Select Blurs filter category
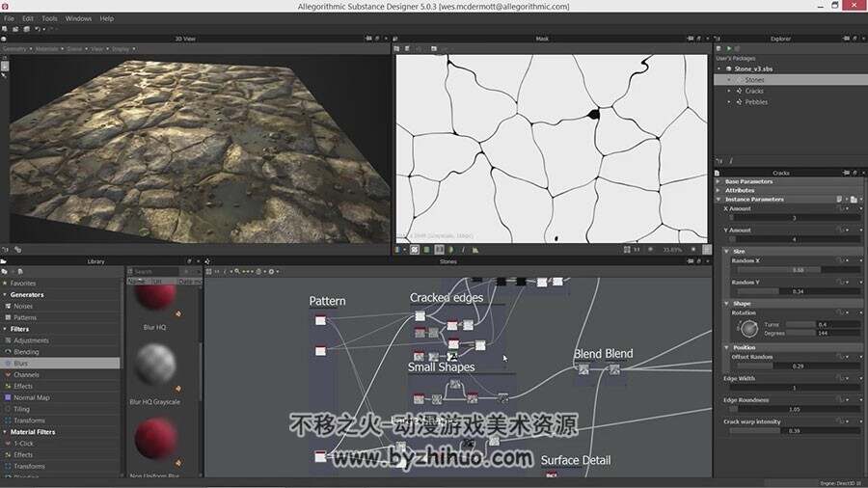Screen dimensions: 868x488 (21, 364)
